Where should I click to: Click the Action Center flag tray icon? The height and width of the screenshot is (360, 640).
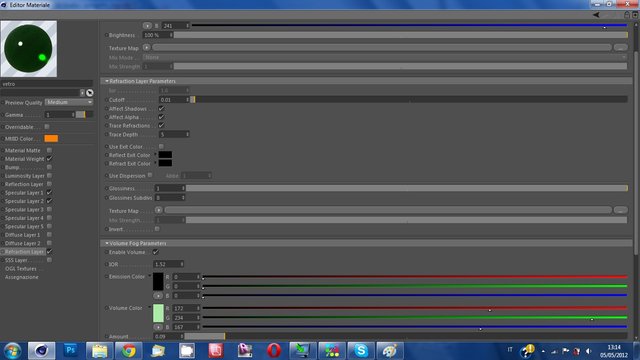point(565,351)
